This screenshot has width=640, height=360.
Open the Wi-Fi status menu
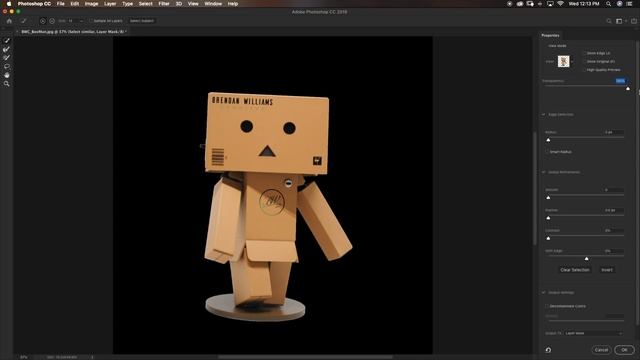click(x=560, y=4)
